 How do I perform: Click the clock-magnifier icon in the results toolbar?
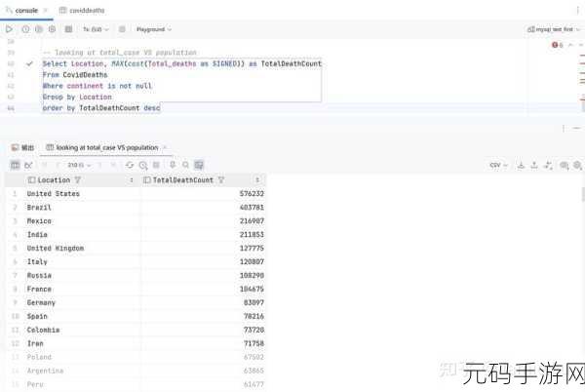[x=143, y=165]
